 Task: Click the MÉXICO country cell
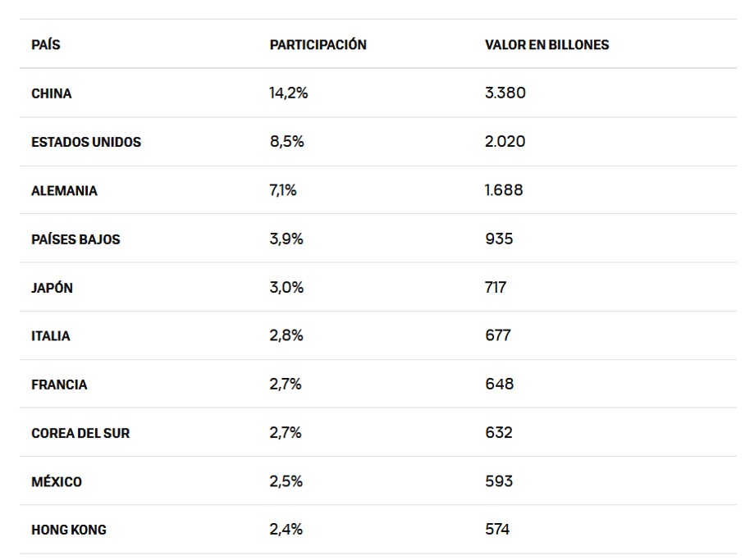click(x=57, y=482)
